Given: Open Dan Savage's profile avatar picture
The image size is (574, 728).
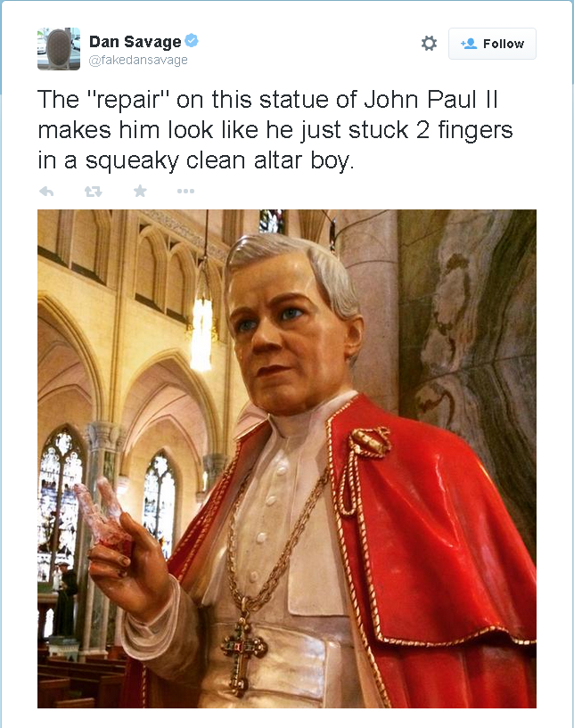Looking at the screenshot, I should [x=59, y=49].
